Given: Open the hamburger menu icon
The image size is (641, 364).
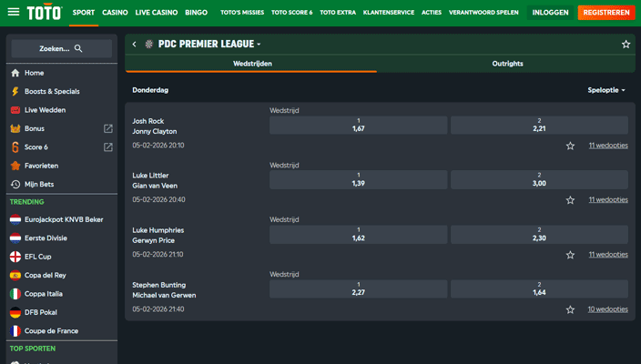Looking at the screenshot, I should [x=14, y=12].
